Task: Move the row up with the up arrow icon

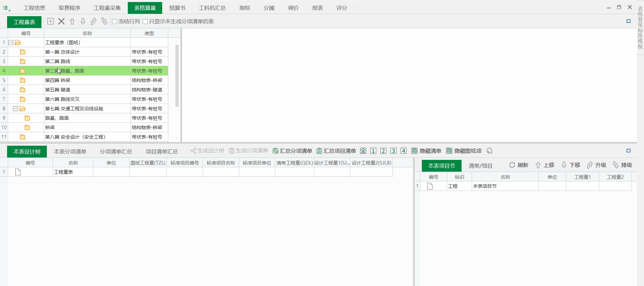Action: (72, 21)
